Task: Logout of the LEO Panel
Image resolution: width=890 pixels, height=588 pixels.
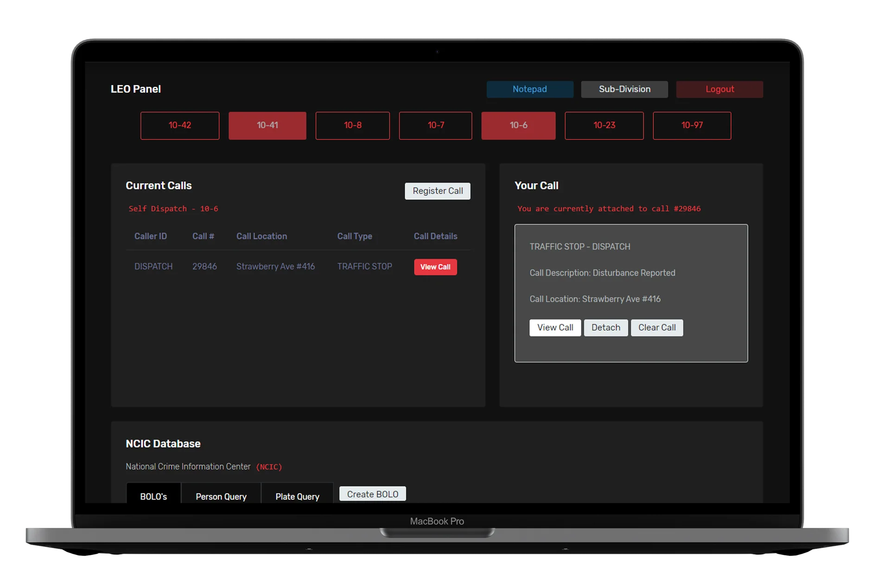Action: tap(719, 89)
